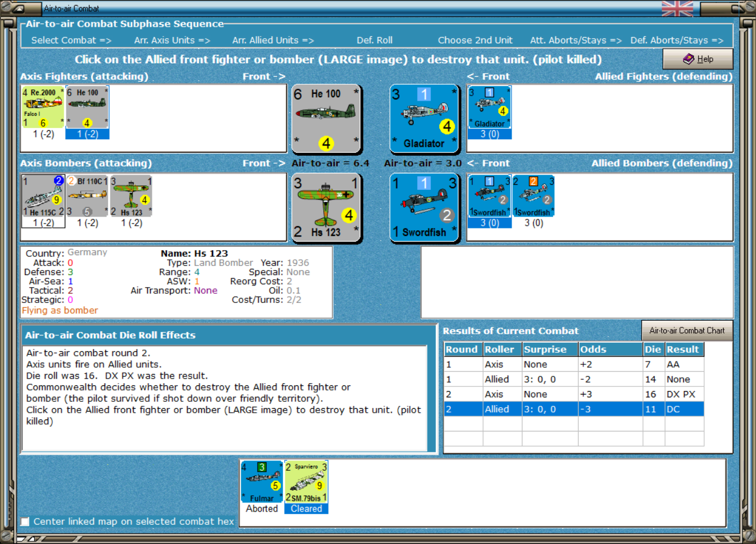Select the round 1 Allied result row
The image size is (756, 544).
pos(574,379)
